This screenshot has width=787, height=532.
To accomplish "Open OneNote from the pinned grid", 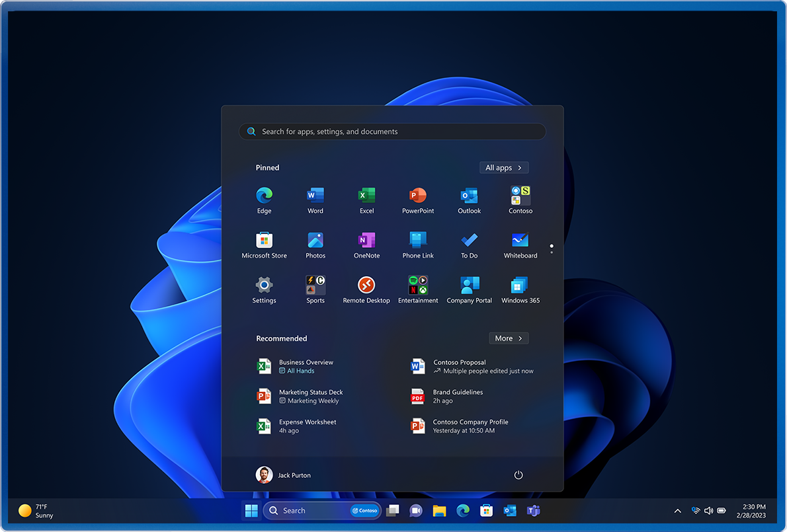I will [x=366, y=241].
